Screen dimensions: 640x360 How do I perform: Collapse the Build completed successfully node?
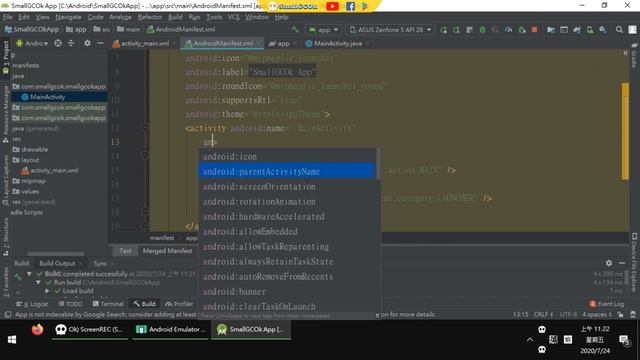coord(29,273)
